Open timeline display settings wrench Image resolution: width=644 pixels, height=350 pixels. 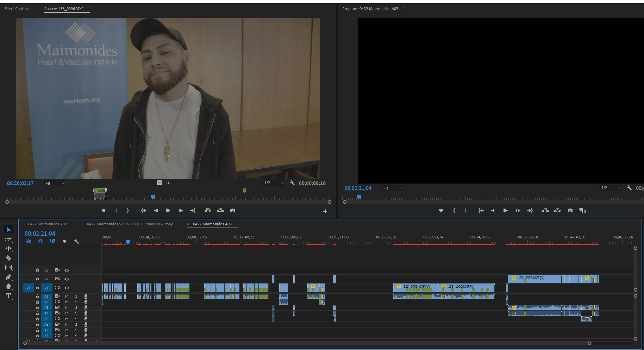click(77, 241)
